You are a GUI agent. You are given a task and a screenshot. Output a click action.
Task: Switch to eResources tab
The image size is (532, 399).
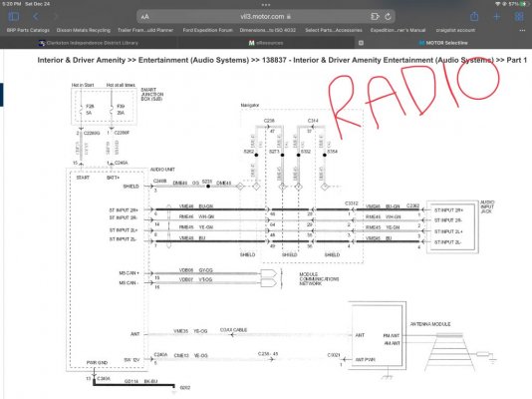(x=266, y=43)
